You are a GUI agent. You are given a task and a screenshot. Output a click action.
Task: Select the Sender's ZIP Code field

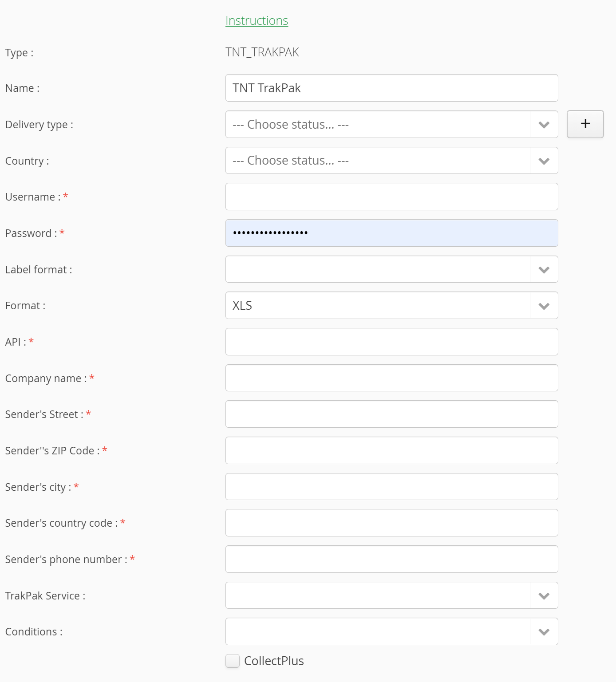click(391, 450)
